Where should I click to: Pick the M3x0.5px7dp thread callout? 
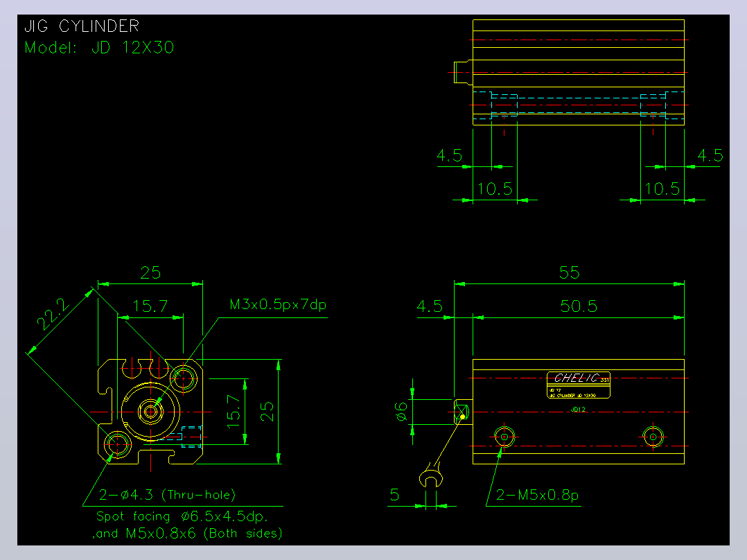coord(278,304)
